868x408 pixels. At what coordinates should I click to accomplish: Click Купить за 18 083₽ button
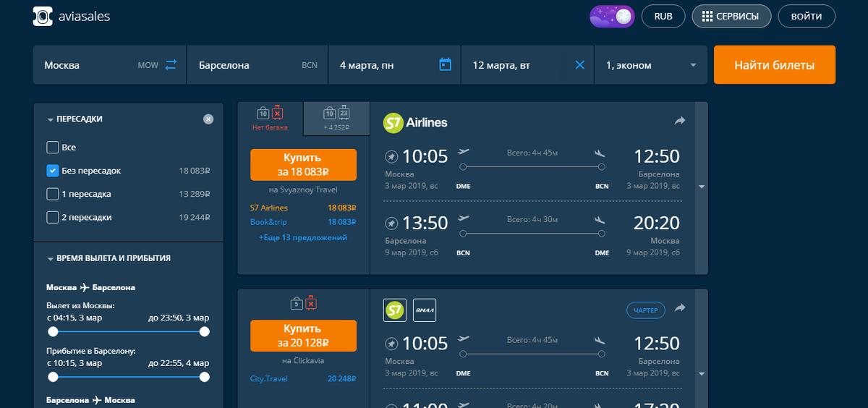tap(304, 164)
